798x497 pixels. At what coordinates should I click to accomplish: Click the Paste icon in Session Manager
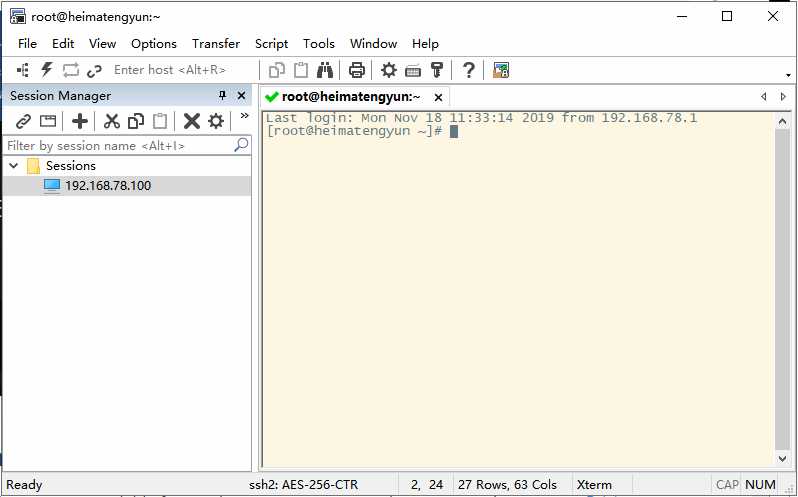(160, 121)
